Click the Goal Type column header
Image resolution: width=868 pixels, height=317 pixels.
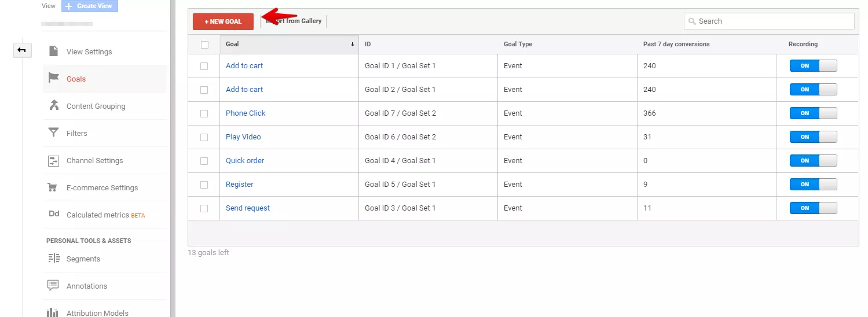point(567,44)
